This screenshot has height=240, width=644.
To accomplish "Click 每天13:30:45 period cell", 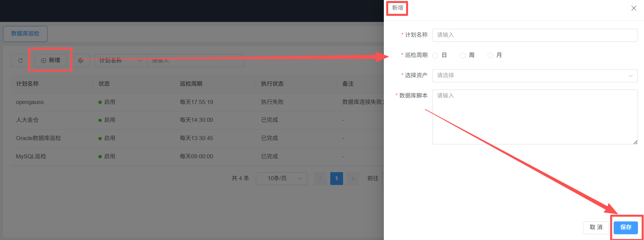I will pos(196,138).
